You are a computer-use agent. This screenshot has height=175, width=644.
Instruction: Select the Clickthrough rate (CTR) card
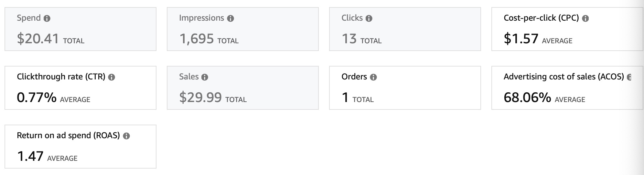point(80,88)
